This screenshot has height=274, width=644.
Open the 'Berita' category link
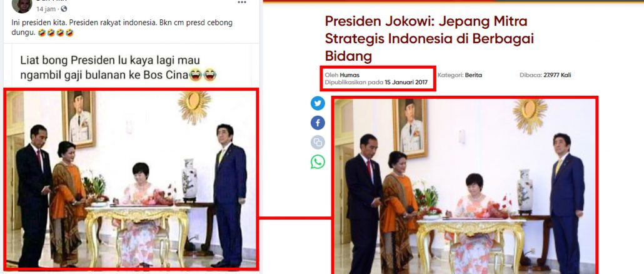click(x=473, y=75)
